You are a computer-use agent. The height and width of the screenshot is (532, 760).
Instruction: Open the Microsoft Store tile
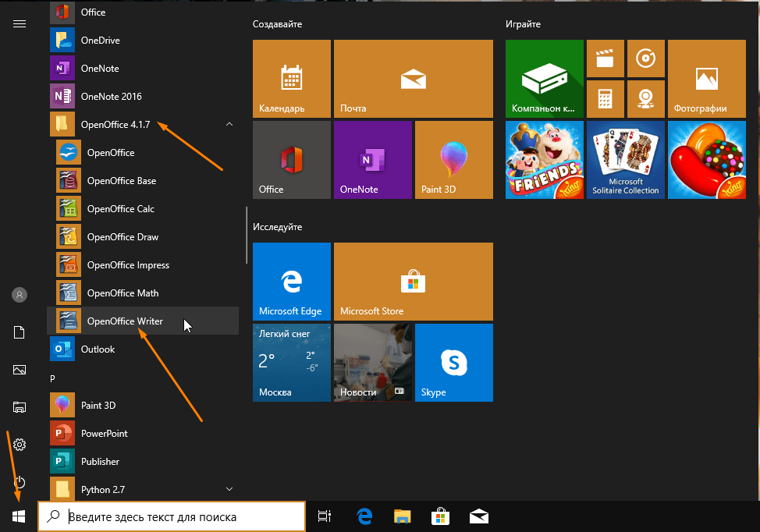click(x=414, y=282)
